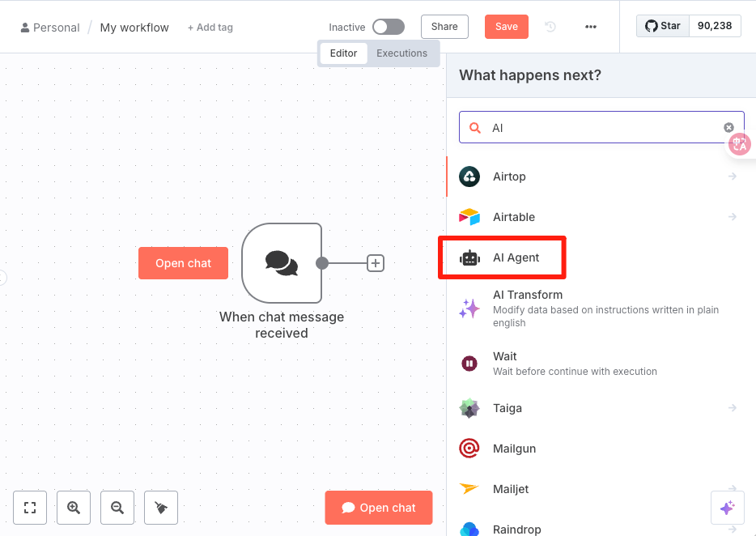This screenshot has width=756, height=536.
Task: Expand the Taiga actions arrow
Action: (733, 408)
